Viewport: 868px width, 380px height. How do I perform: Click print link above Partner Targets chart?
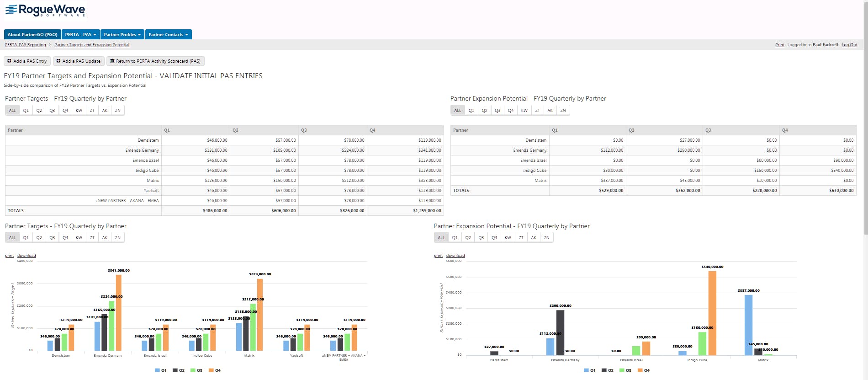pyautogui.click(x=10, y=256)
